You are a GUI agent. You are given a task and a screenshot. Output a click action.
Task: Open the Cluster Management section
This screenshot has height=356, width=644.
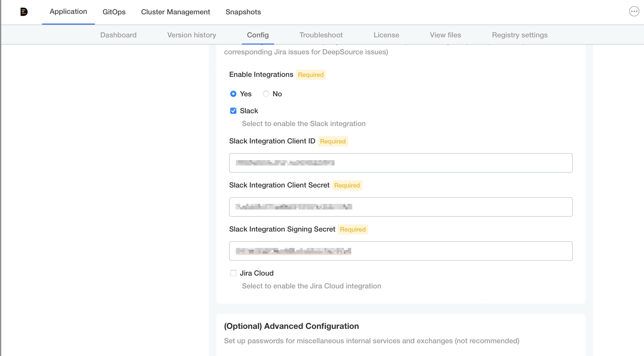(x=175, y=12)
